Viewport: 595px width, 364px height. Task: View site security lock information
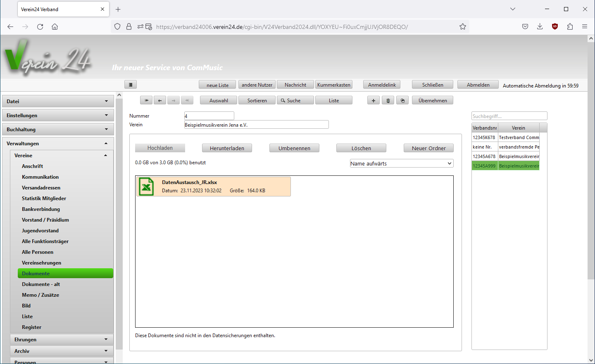[x=129, y=27]
